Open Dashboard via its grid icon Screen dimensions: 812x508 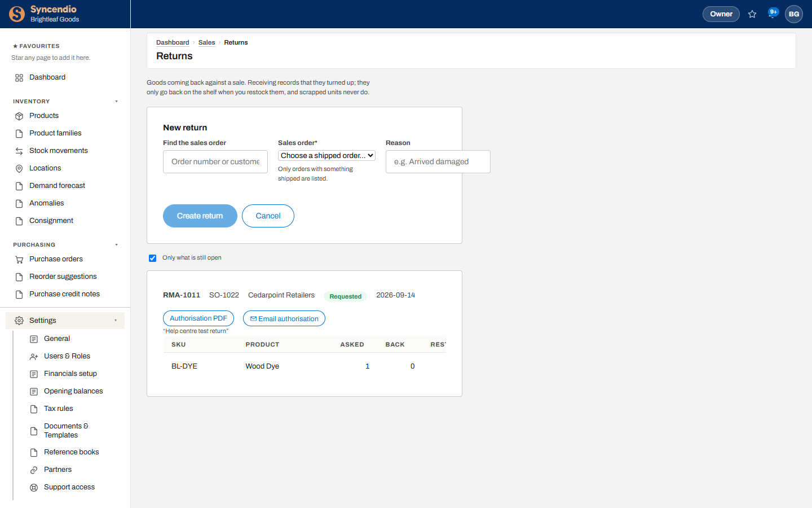click(19, 78)
